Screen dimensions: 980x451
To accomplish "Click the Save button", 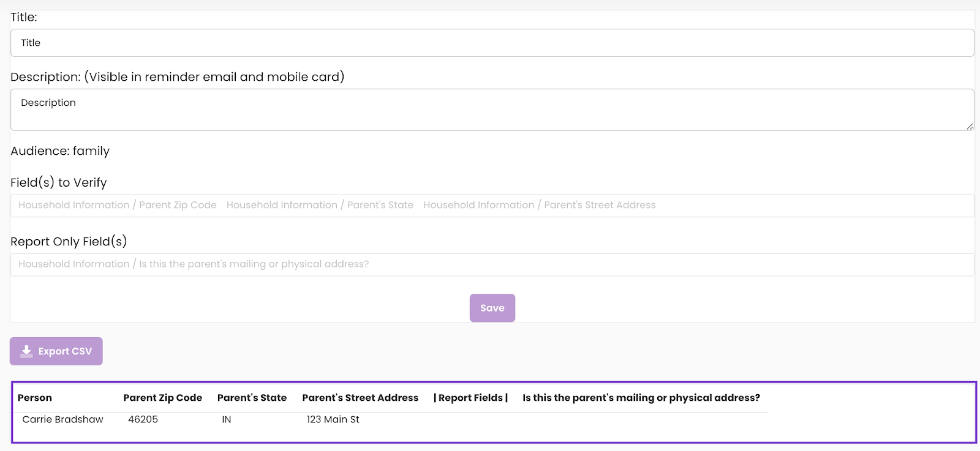I will (x=492, y=308).
